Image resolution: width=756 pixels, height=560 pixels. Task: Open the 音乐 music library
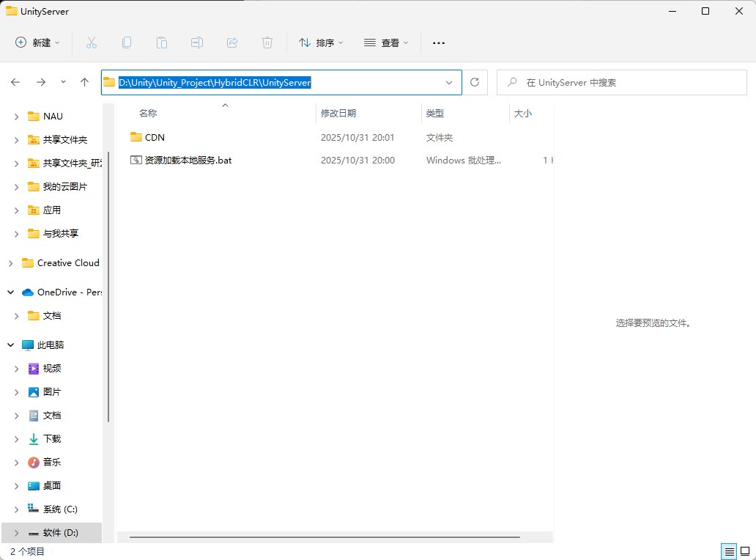pyautogui.click(x=45, y=462)
